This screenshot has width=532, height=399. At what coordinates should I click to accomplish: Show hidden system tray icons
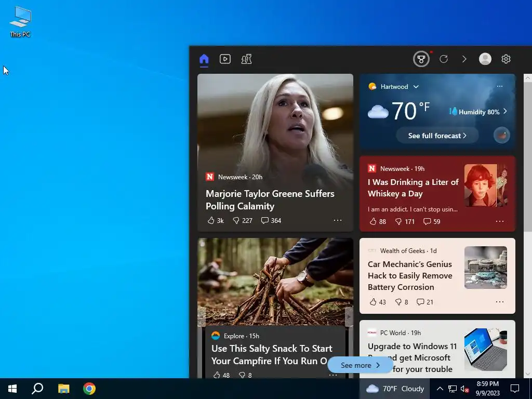click(440, 389)
